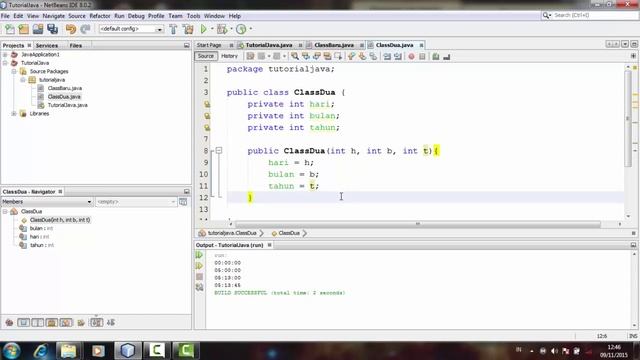The height and width of the screenshot is (360, 640).
Task: Switch to ClassBaru.java tab
Action: pos(334,45)
